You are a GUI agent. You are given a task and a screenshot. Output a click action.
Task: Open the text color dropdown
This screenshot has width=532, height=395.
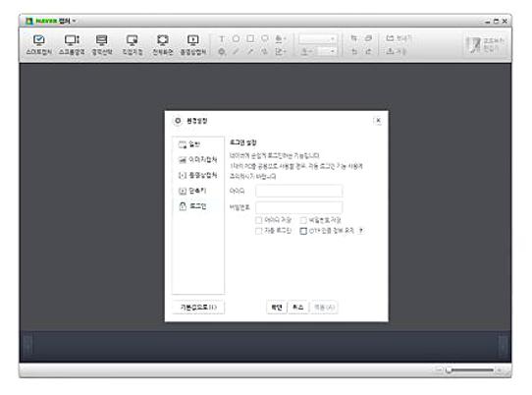(306, 52)
